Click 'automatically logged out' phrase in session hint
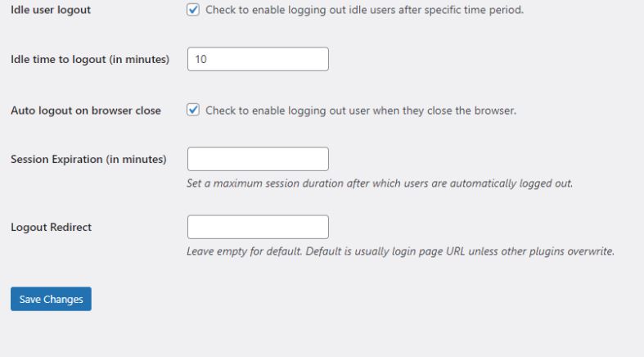This screenshot has height=357, width=644. coord(511,183)
